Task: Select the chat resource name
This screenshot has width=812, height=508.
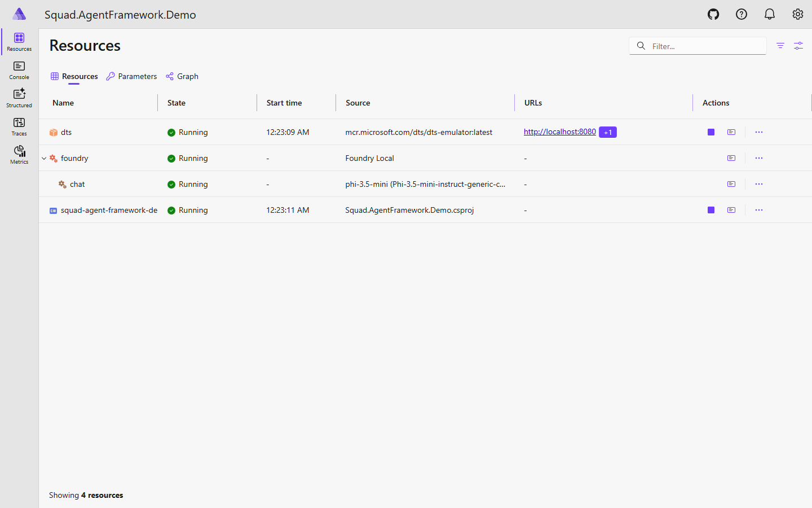Action: coord(77,184)
